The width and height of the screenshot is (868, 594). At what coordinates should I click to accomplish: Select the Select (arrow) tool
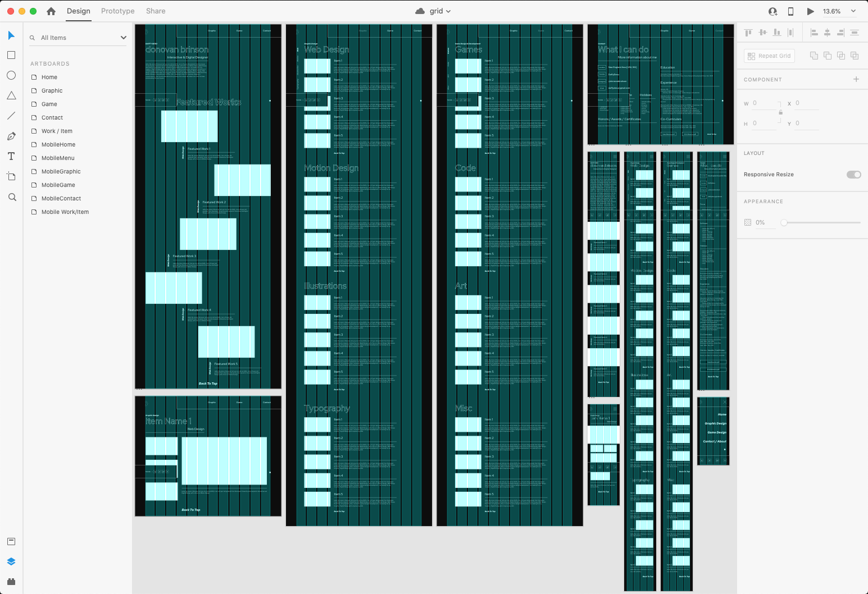(x=11, y=35)
